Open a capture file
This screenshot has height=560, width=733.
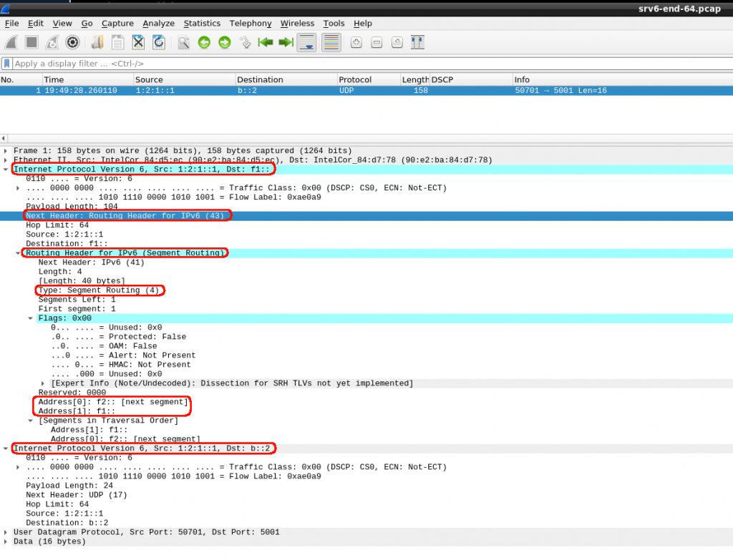point(97,42)
